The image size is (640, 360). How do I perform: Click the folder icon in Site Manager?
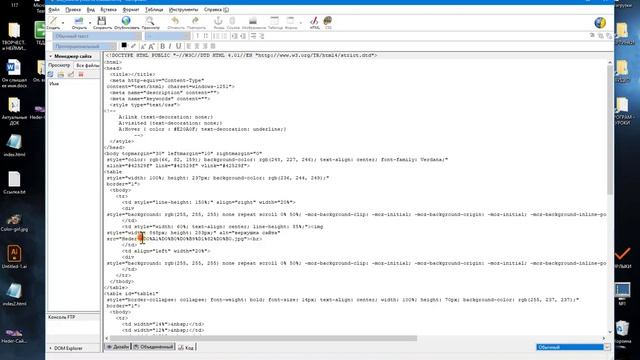61,74
